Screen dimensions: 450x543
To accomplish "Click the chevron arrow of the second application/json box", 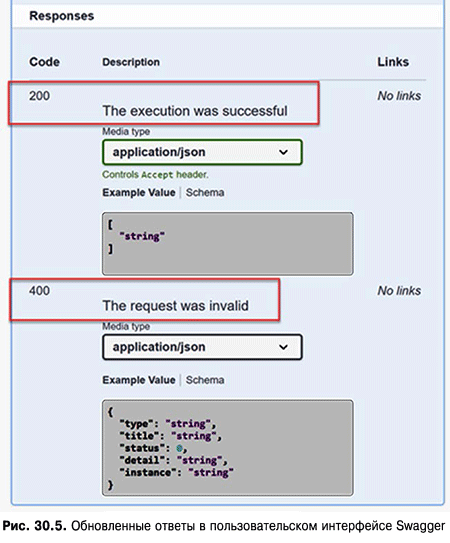I will pos(283,347).
